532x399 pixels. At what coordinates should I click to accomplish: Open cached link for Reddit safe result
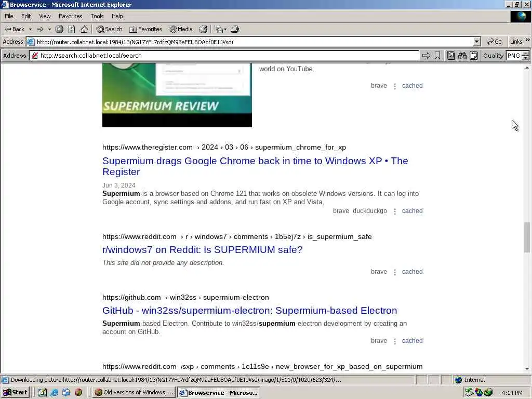(x=412, y=271)
